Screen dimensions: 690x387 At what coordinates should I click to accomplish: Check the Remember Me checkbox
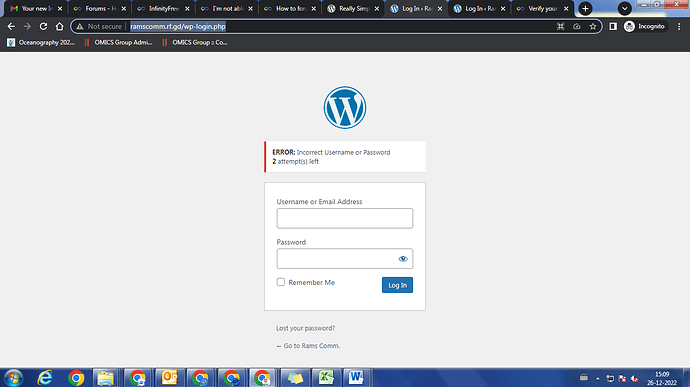[281, 282]
